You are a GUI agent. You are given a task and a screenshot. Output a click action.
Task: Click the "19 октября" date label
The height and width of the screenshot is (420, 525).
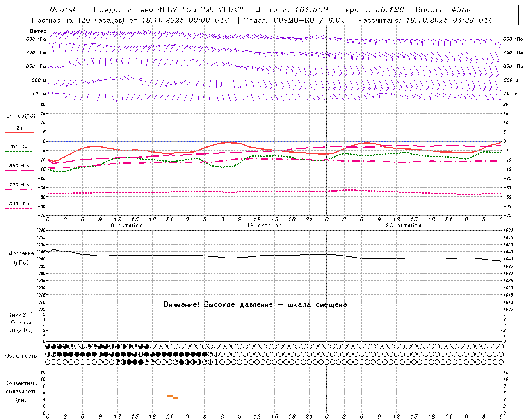[264, 226]
